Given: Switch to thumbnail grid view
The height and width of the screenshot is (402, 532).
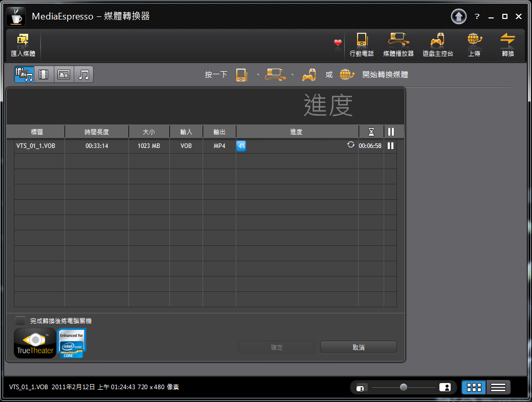Looking at the screenshot, I should (474, 387).
